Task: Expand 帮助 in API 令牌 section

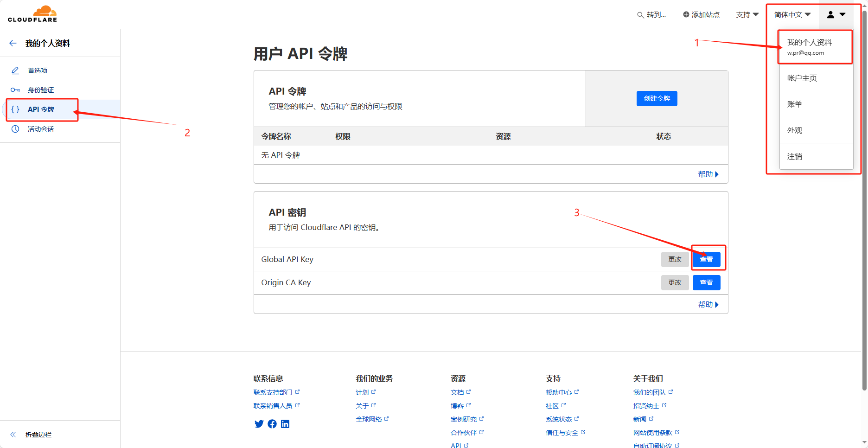Action: click(x=708, y=174)
